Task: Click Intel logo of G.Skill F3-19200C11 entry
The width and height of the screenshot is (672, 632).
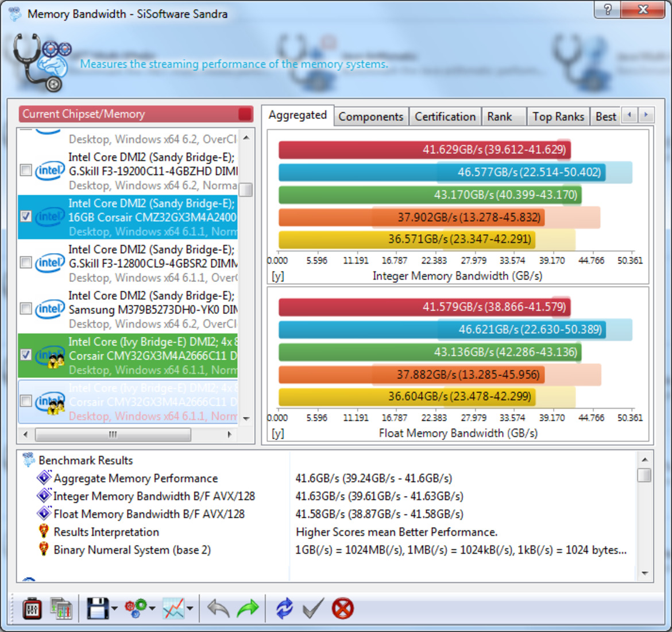Action: coord(49,170)
